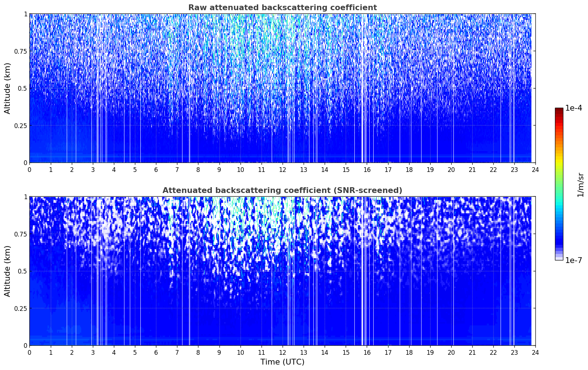Click the '12' hour tick on top plot

(x=282, y=169)
